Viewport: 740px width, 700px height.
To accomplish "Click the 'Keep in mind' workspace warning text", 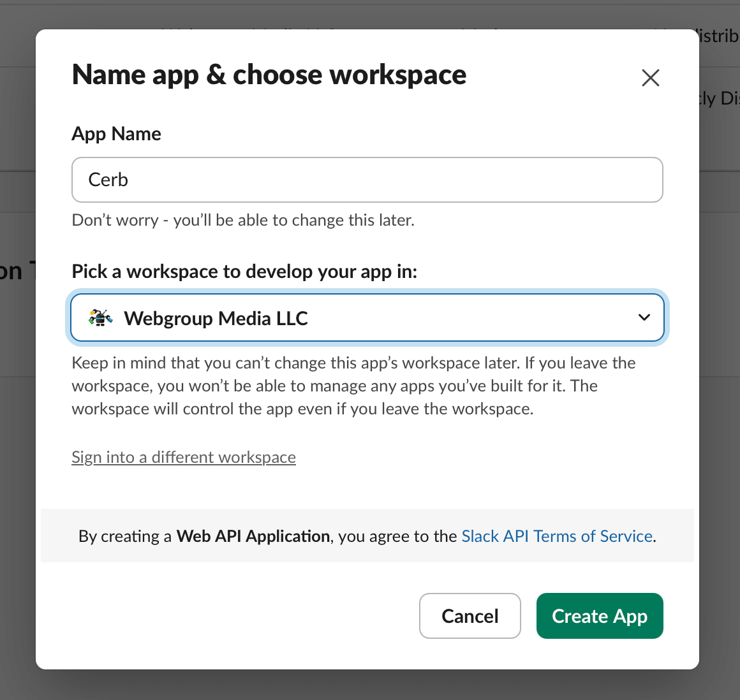I will point(353,386).
